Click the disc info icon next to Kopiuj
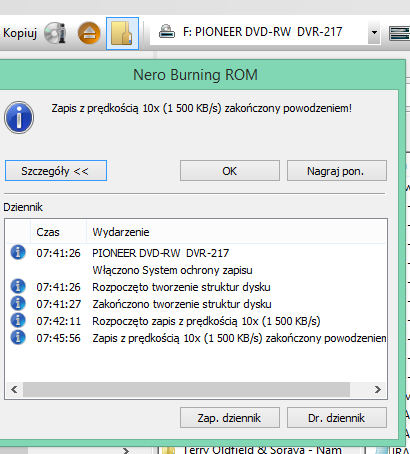This screenshot has width=410, height=454. pos(55,33)
